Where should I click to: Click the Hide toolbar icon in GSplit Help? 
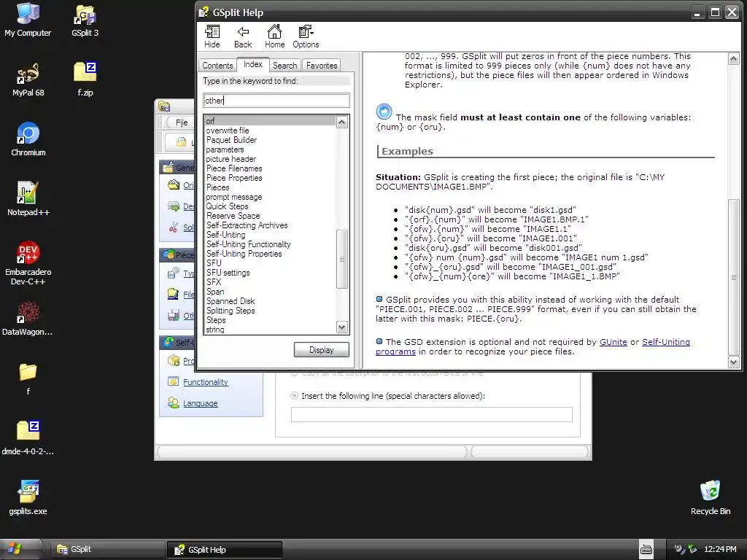(x=212, y=36)
